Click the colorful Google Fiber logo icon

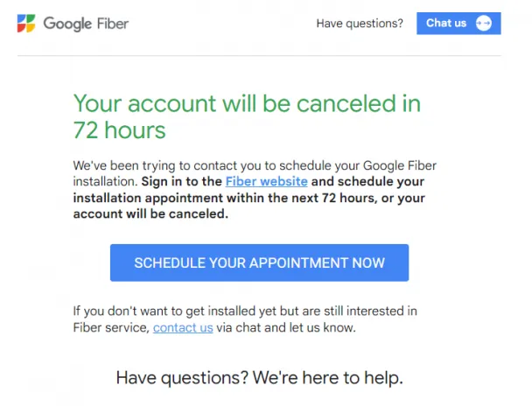26,24
